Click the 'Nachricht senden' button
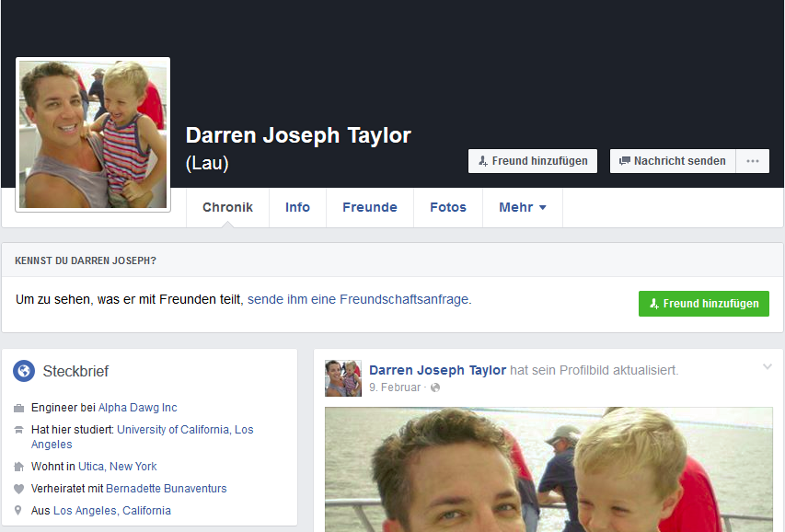The height and width of the screenshot is (532, 785). (673, 161)
